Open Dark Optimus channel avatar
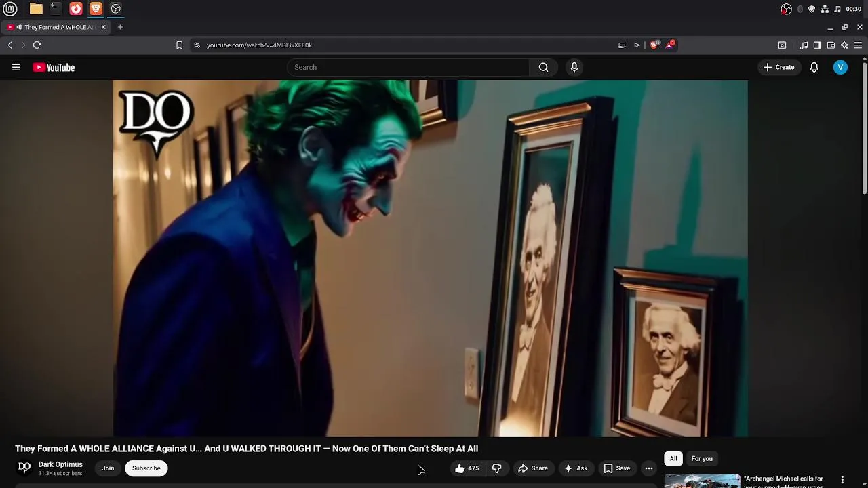 [x=24, y=468]
